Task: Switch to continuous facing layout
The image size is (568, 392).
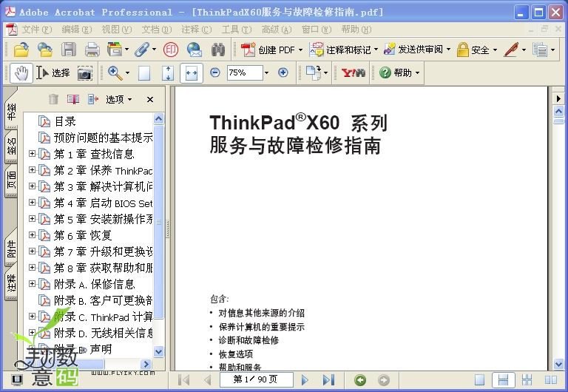Action: [527, 380]
